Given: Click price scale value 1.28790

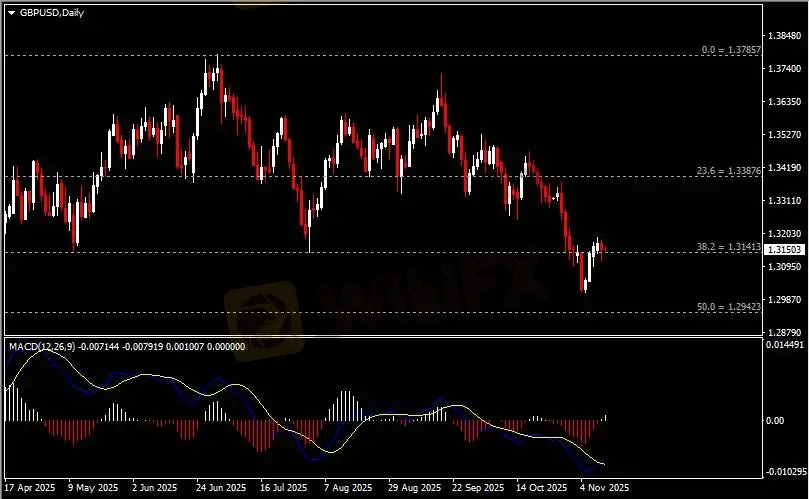Looking at the screenshot, I should [785, 332].
